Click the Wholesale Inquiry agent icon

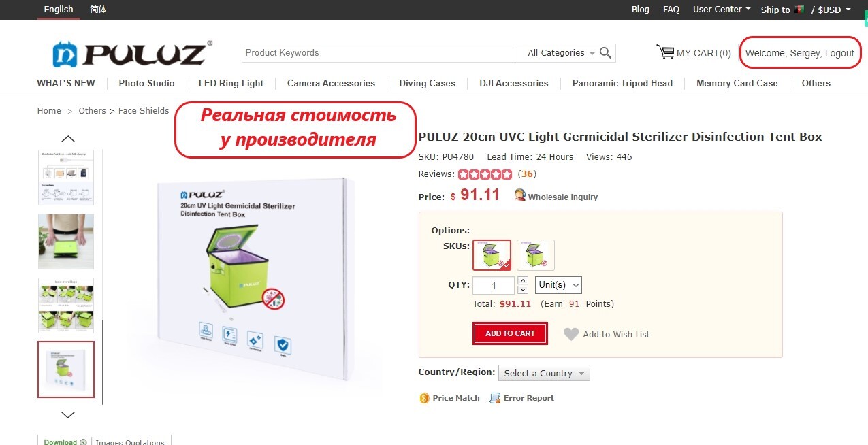coord(520,195)
